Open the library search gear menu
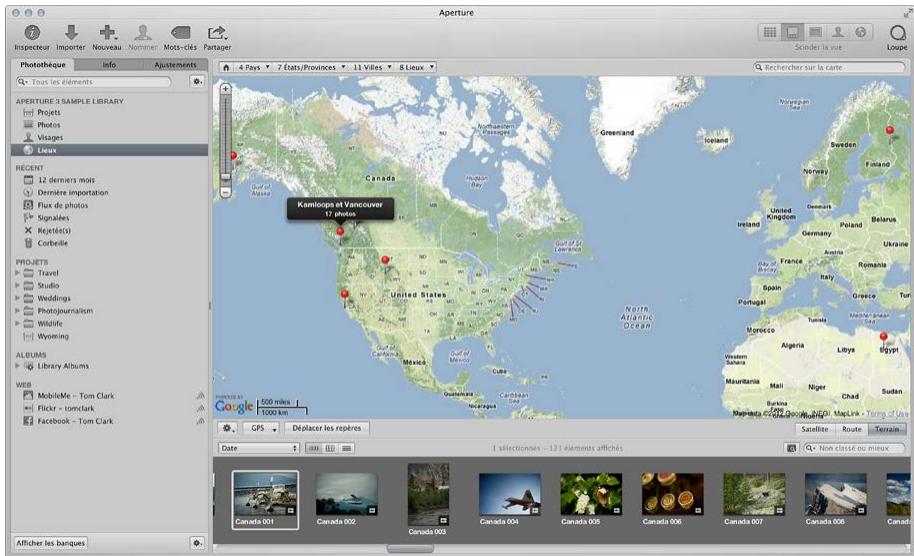 (198, 82)
